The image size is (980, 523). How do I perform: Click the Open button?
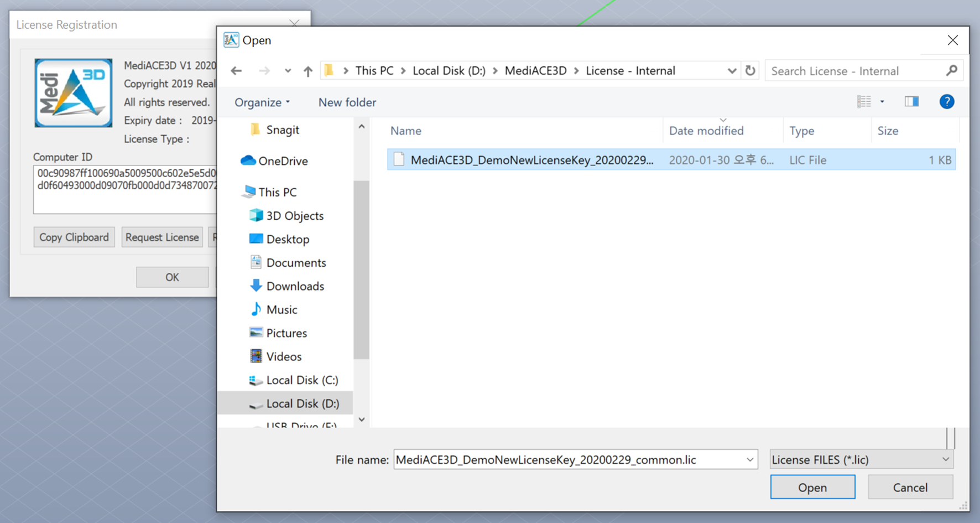[812, 487]
